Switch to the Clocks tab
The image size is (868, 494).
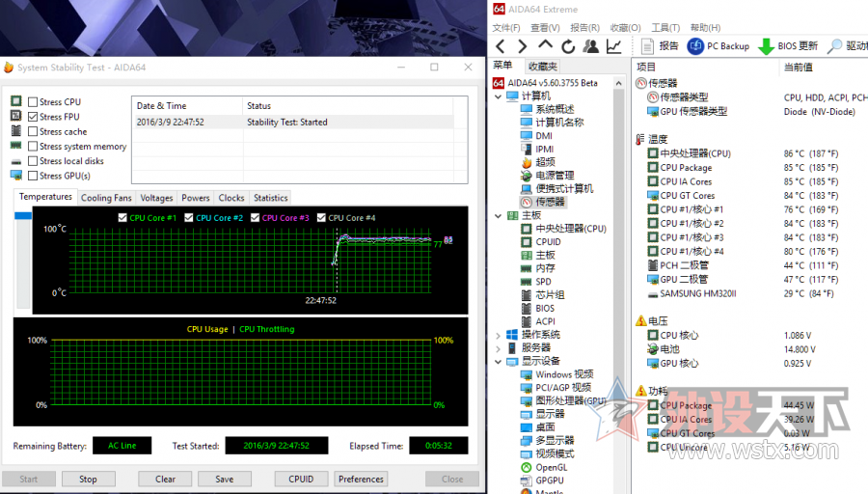[x=231, y=198]
